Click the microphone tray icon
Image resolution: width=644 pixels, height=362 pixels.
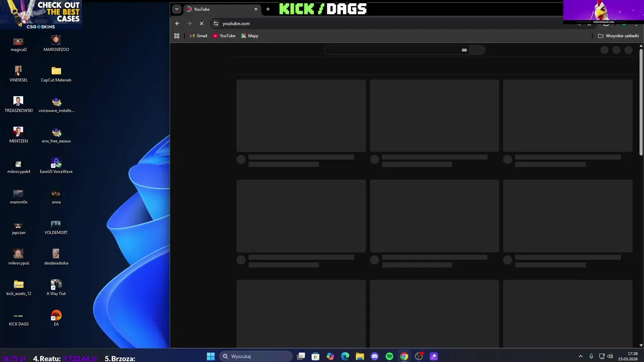click(591, 356)
